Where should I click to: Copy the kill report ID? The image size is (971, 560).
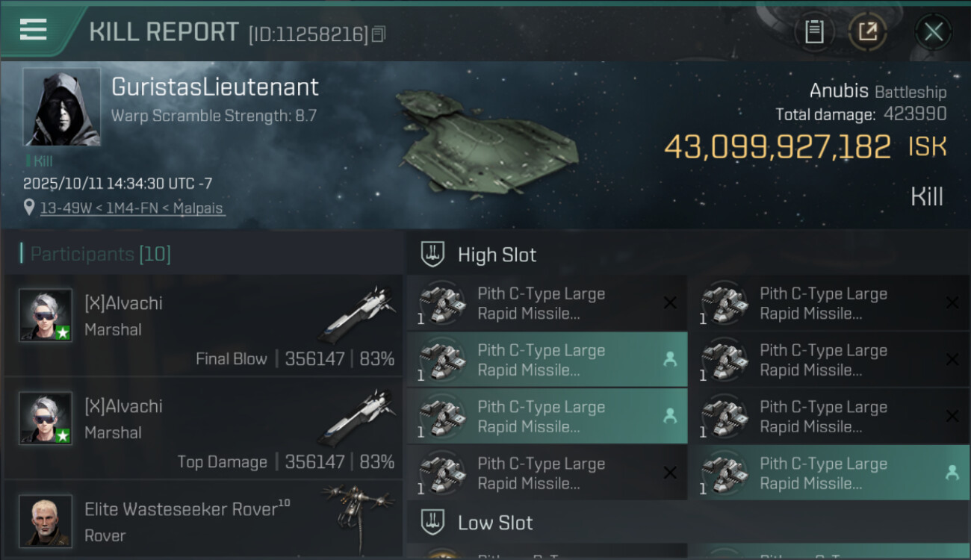[x=379, y=34]
